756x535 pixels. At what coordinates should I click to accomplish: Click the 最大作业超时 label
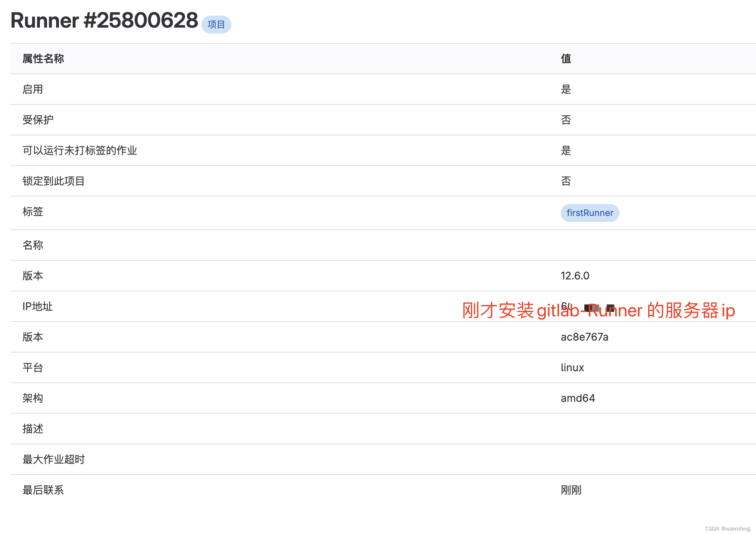[54, 459]
